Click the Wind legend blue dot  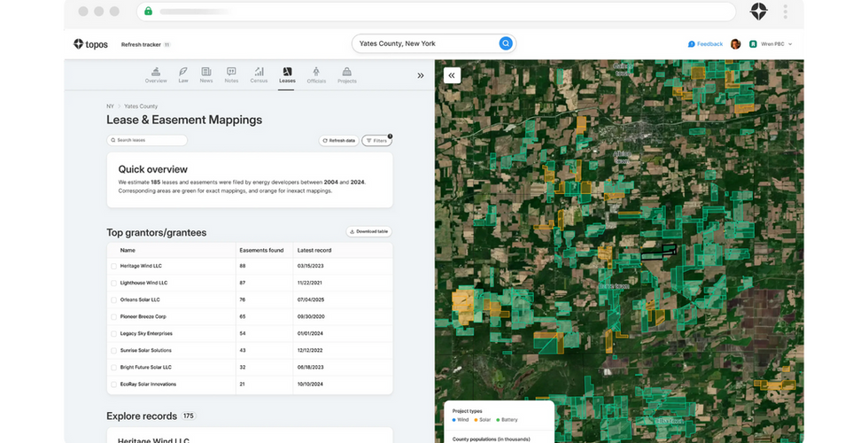(453, 420)
